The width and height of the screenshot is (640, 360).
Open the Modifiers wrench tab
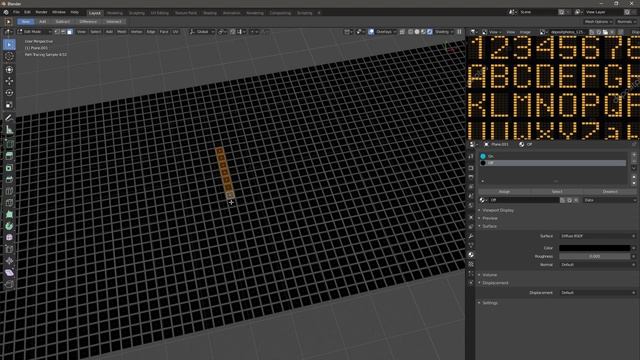pos(471,236)
